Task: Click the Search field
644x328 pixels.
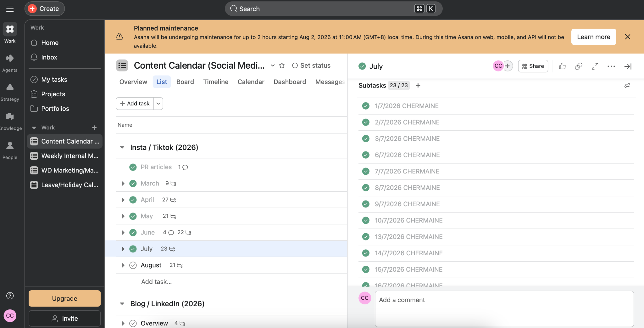Action: (333, 9)
